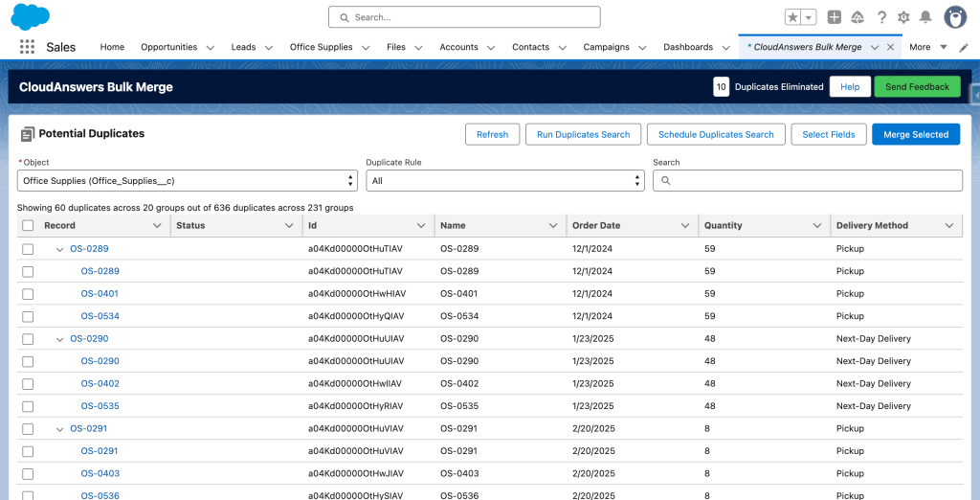
Task: Open the Id column header menu
Action: coord(421,226)
